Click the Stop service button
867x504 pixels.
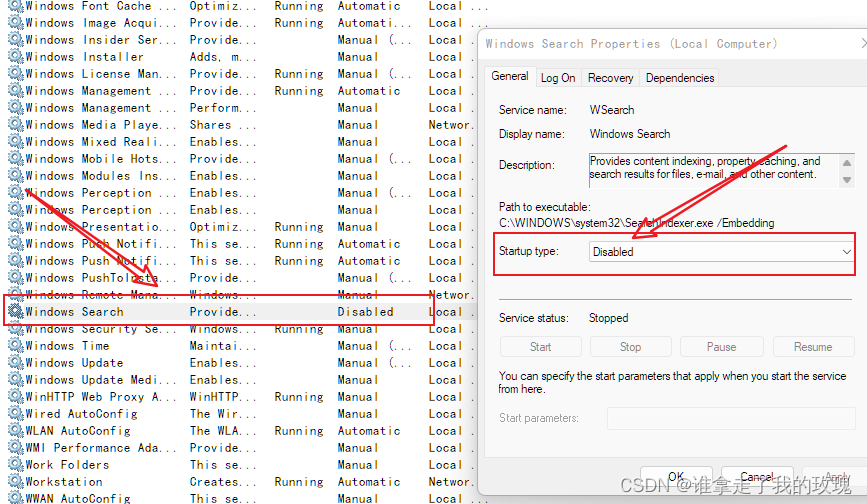tap(630, 346)
